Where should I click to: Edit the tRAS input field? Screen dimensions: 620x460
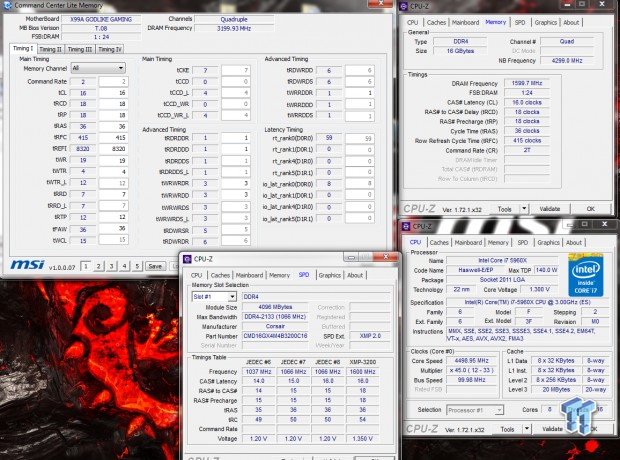pyautogui.click(x=113, y=126)
